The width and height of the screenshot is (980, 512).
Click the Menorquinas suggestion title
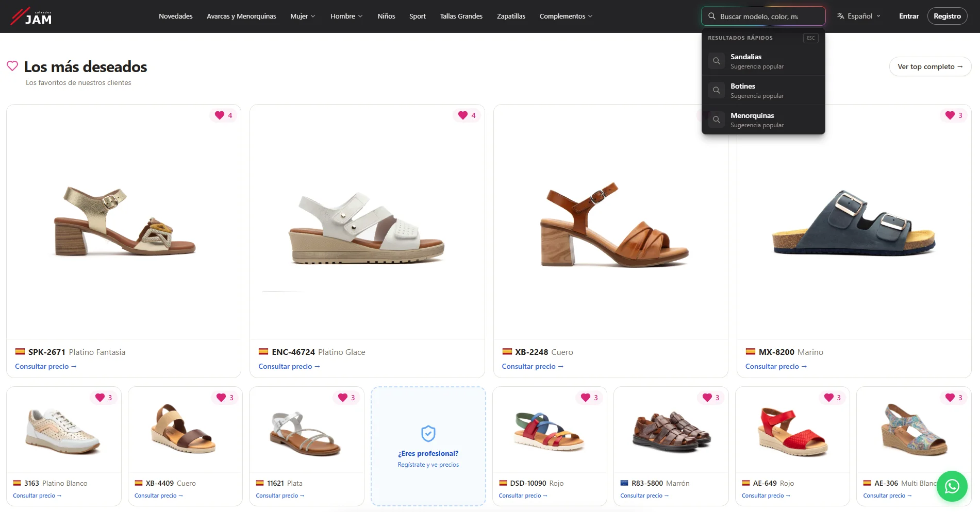[x=752, y=115]
